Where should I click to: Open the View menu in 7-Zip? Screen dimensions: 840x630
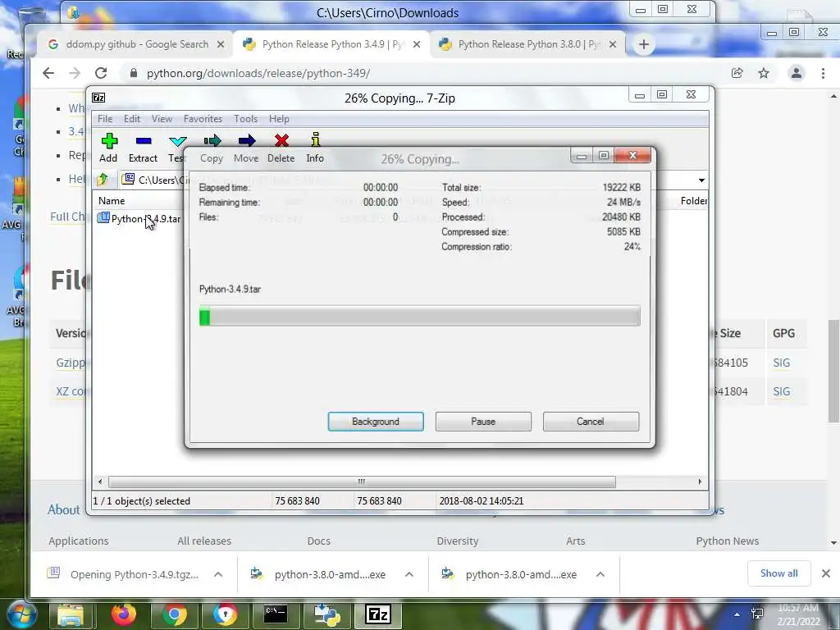162,119
